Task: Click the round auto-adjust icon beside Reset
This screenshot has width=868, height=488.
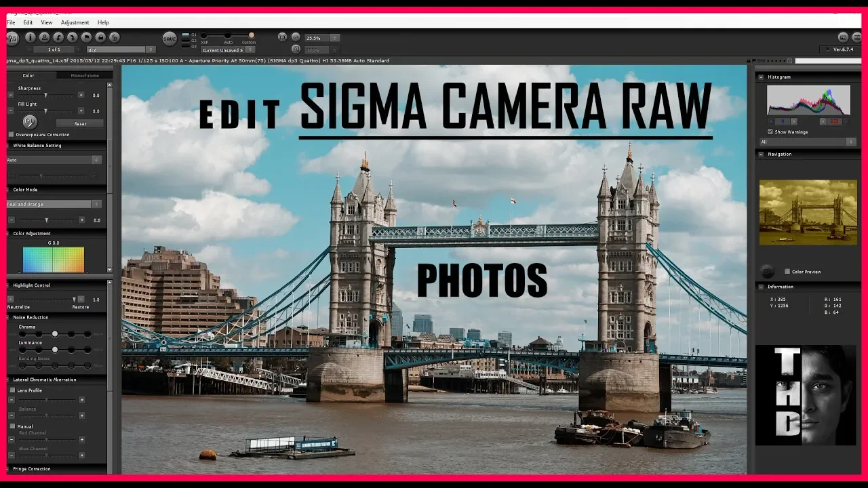Action: (28, 122)
